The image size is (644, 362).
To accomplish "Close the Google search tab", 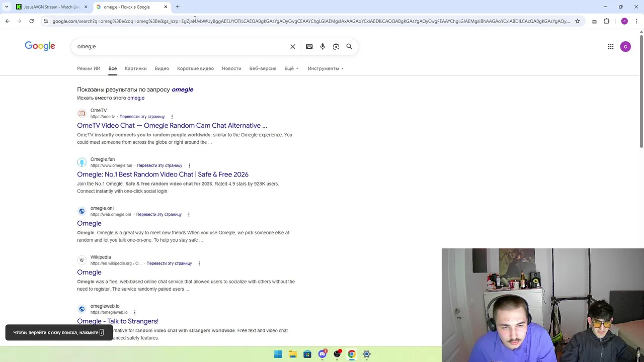I will [166, 7].
